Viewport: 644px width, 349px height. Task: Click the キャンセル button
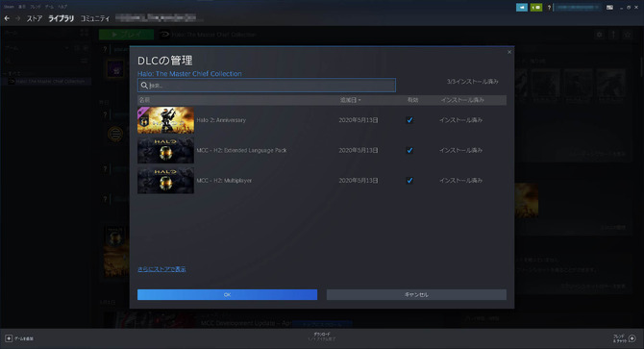(x=416, y=294)
